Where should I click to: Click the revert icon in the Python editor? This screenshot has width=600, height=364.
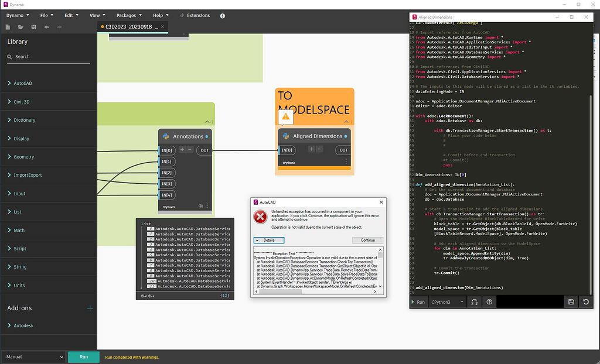pos(585,301)
